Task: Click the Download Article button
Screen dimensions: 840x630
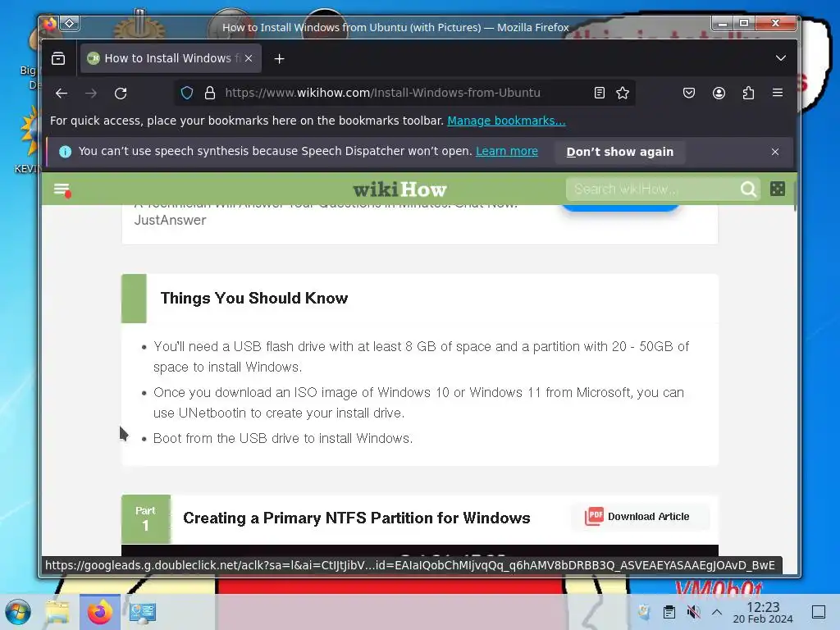Action: click(640, 517)
